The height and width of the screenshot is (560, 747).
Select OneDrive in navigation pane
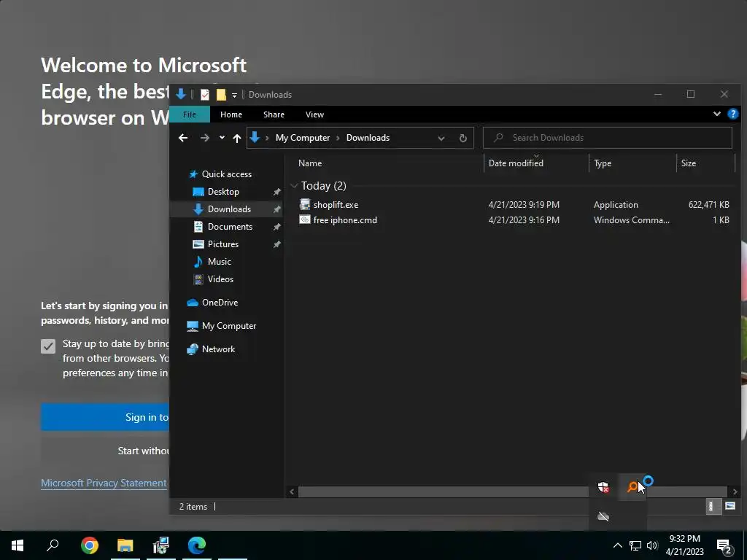(219, 303)
